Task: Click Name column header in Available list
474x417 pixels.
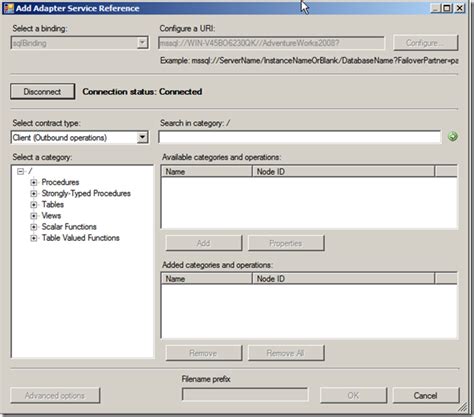Action: pyautogui.click(x=207, y=171)
